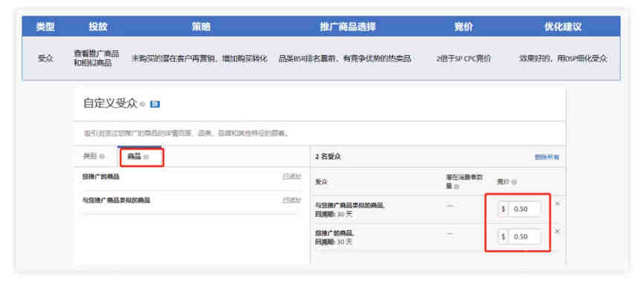Image resolution: width=644 pixels, height=283 pixels.
Task: Click the 竞价 header in blue table
Action: point(464,27)
